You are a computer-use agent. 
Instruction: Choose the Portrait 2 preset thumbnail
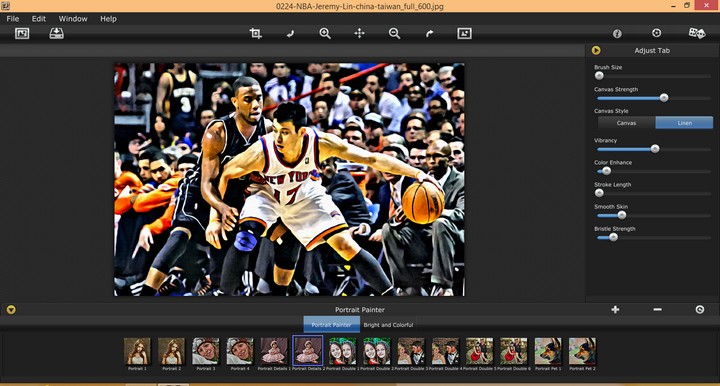(x=171, y=351)
